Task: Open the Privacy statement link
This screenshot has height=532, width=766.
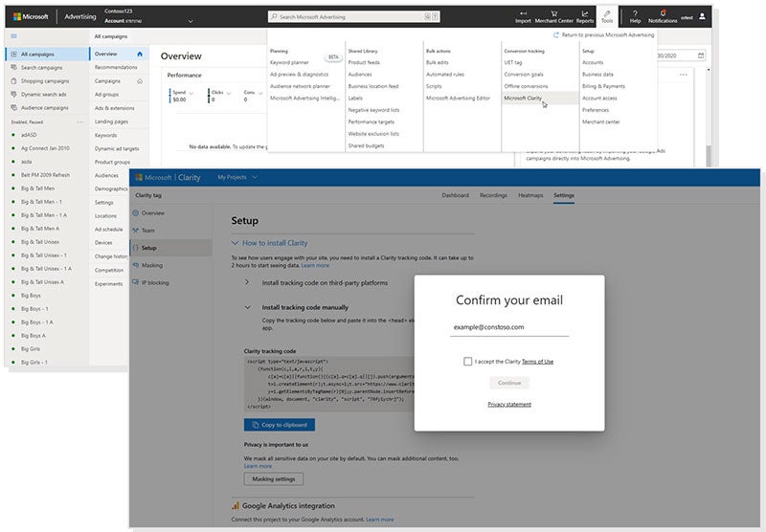Action: pos(509,404)
